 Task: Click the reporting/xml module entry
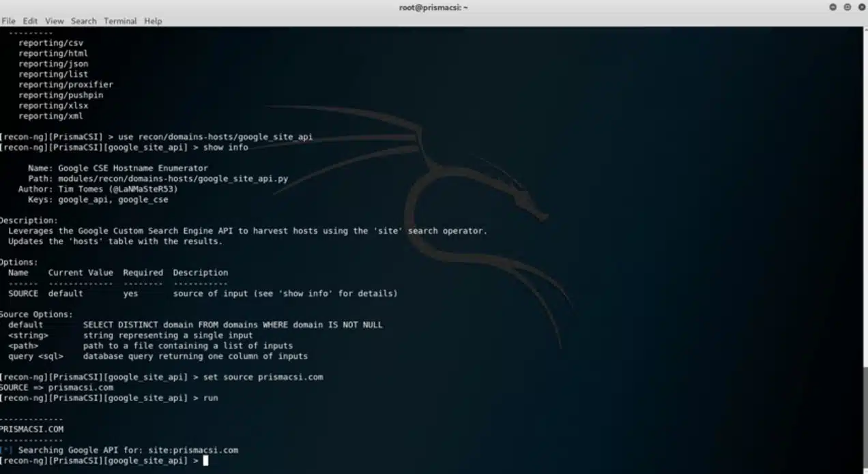pos(51,116)
